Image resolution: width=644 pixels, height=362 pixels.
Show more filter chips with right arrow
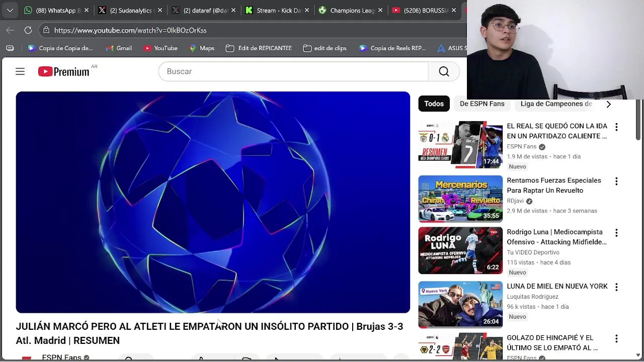click(x=608, y=104)
